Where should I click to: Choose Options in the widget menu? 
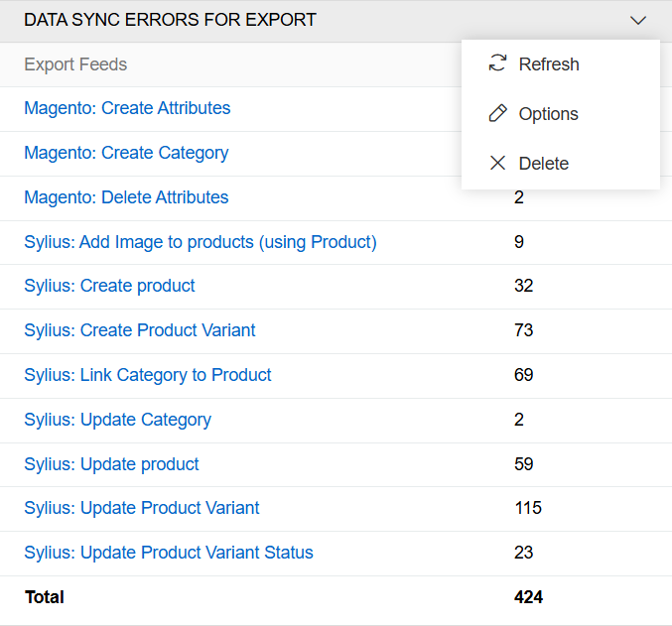point(548,114)
